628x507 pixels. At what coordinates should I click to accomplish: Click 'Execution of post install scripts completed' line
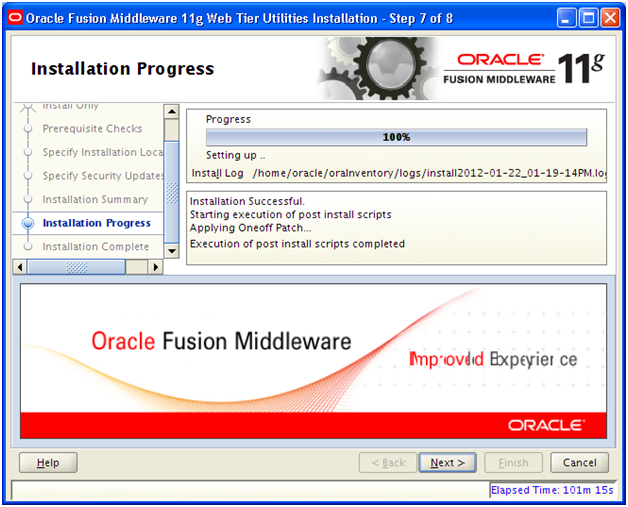[297, 244]
